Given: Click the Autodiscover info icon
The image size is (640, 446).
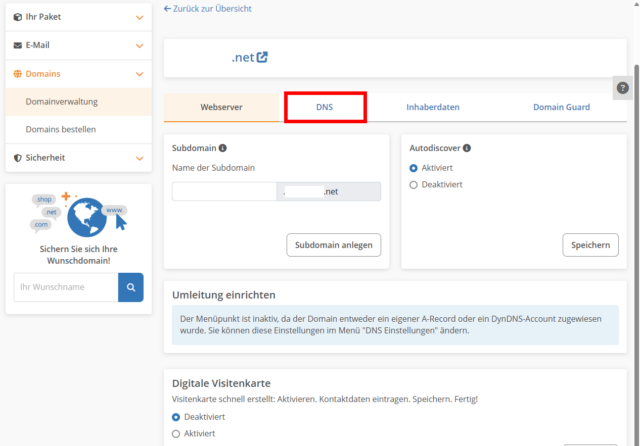Looking at the screenshot, I should [467, 148].
